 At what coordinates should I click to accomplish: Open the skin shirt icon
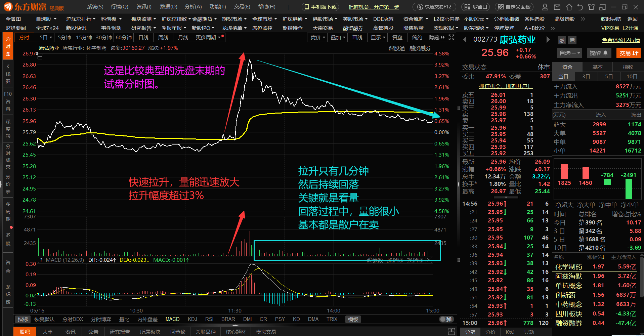(591, 7)
